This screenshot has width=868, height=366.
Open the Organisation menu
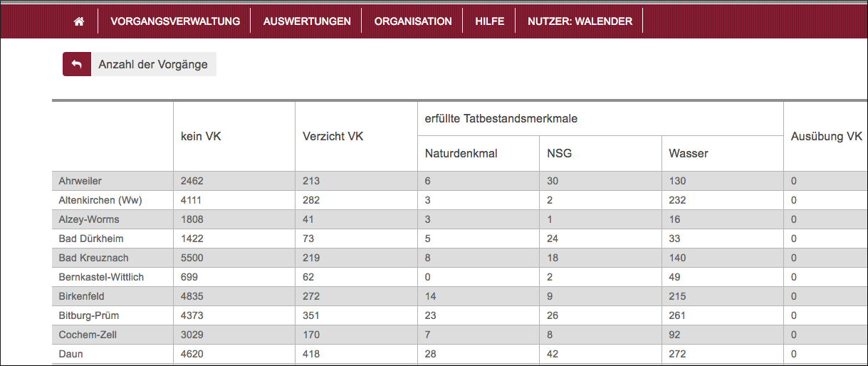tap(413, 21)
